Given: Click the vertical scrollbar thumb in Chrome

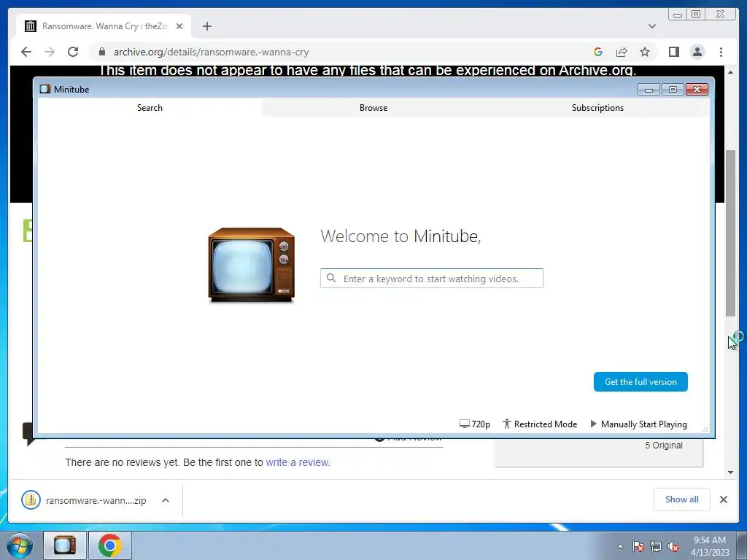Looking at the screenshot, I should tap(730, 233).
